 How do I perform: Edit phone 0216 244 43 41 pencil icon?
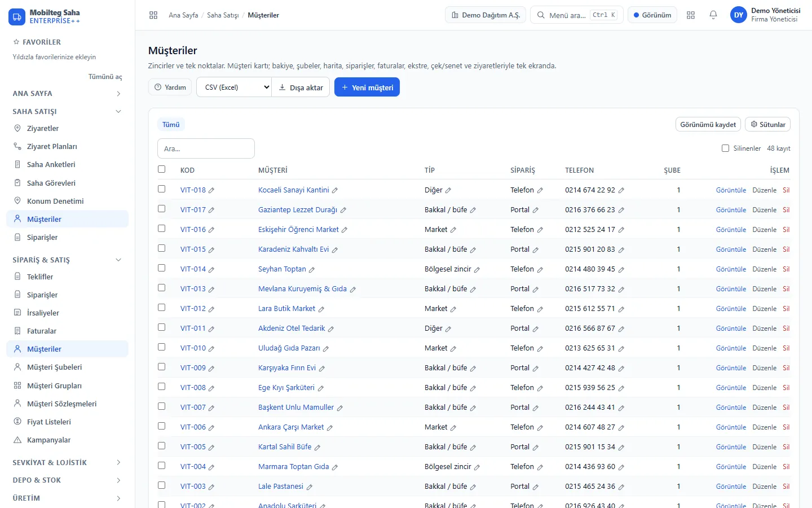point(621,408)
